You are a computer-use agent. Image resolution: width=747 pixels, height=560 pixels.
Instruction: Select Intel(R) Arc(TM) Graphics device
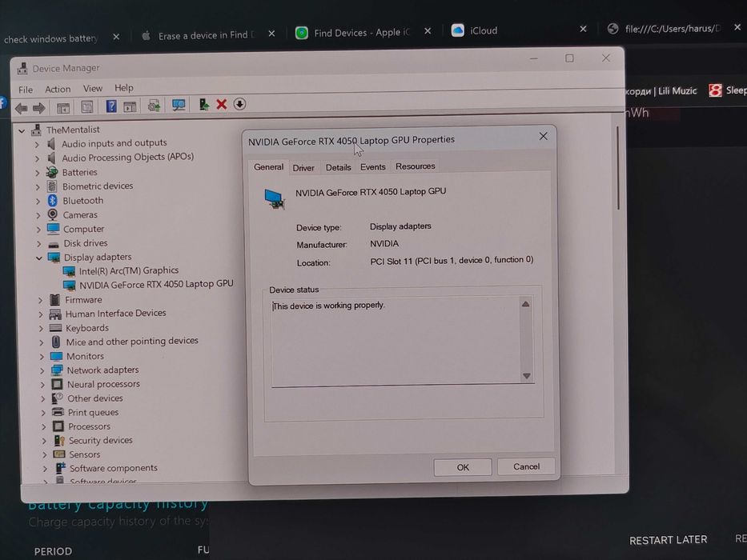point(129,270)
